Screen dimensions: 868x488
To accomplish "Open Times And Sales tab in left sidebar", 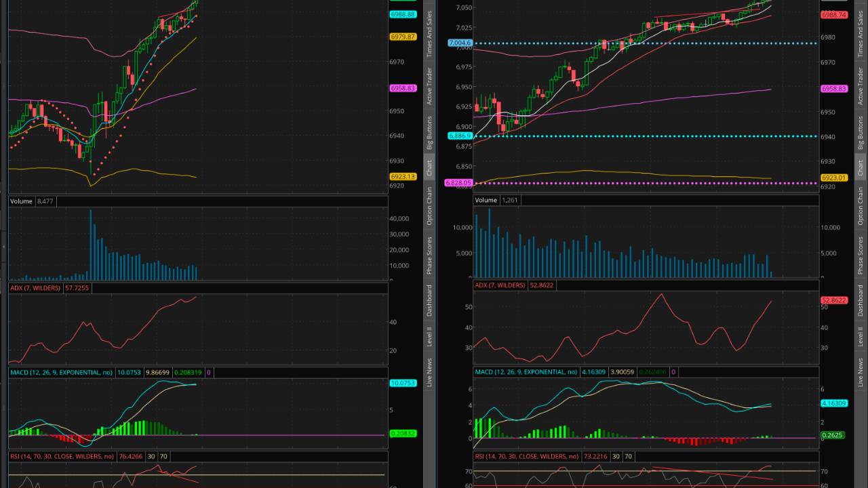I will point(429,34).
